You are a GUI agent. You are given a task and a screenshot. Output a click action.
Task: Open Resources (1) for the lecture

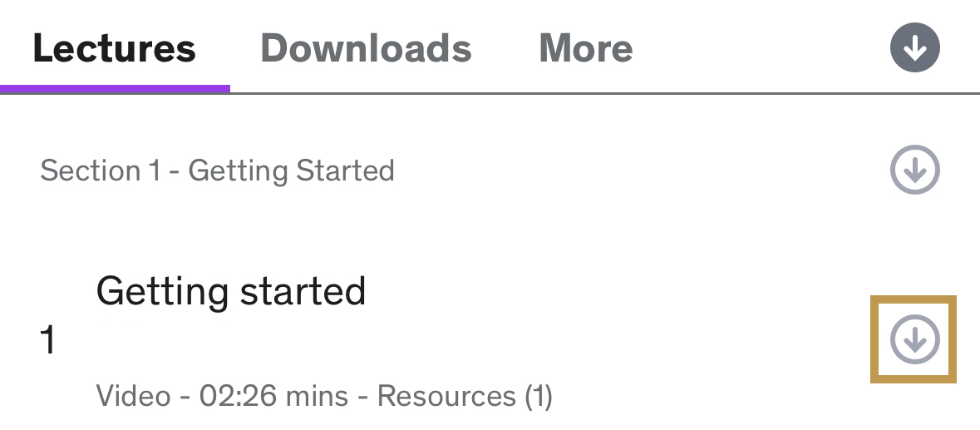pyautogui.click(x=465, y=396)
